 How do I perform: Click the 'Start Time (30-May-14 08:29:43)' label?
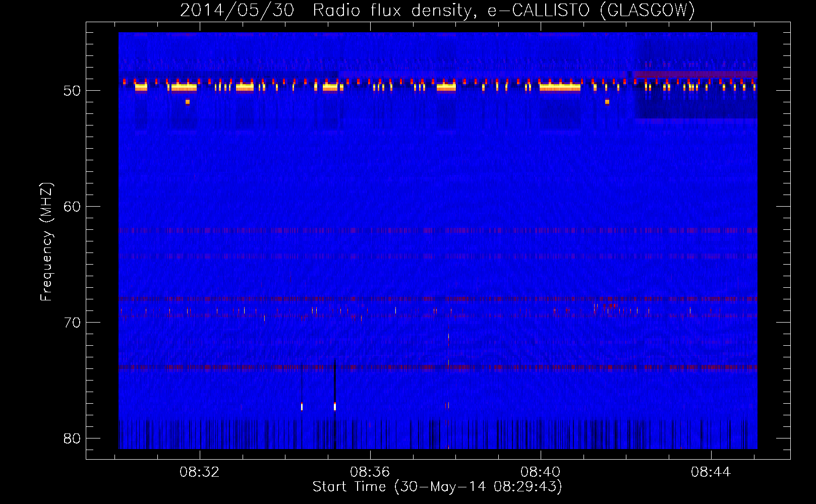[437, 487]
